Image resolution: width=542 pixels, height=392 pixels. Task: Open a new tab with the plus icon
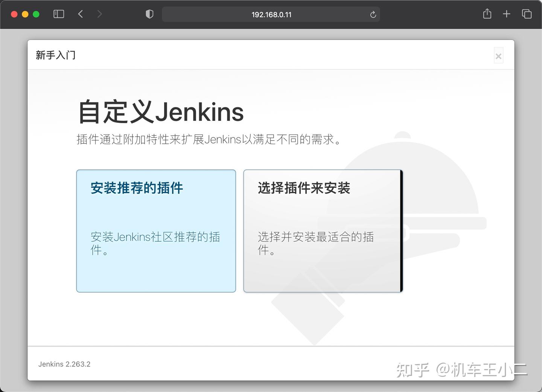[x=507, y=14]
